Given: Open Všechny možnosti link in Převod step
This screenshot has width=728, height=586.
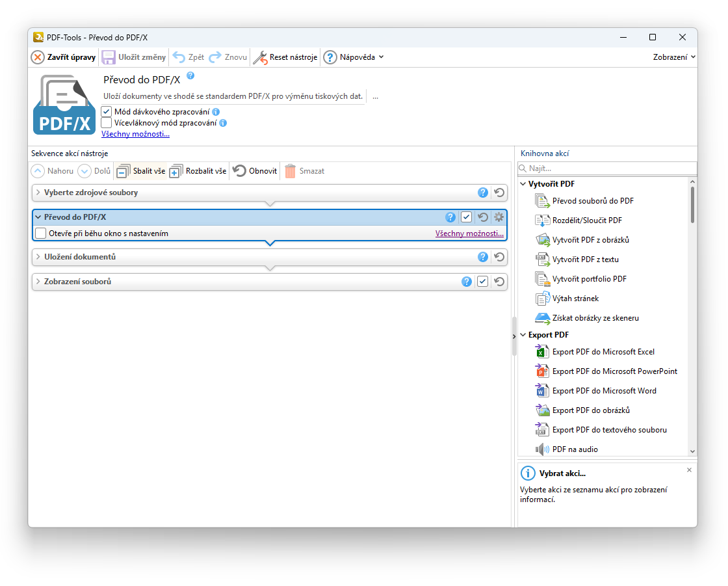Looking at the screenshot, I should pos(469,233).
